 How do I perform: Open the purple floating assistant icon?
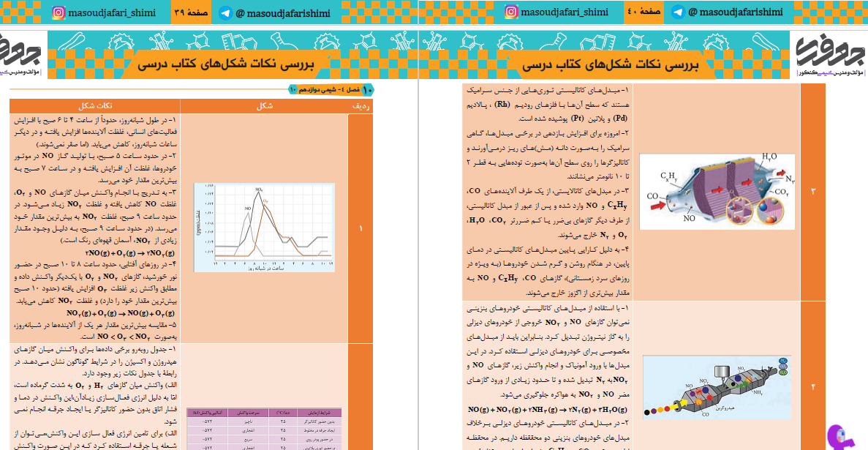(842, 438)
